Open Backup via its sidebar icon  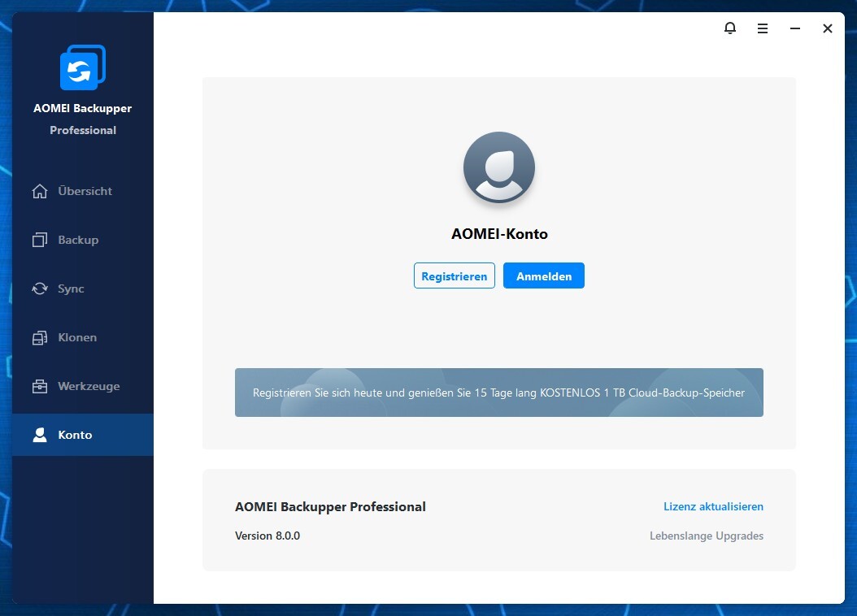[x=39, y=241]
